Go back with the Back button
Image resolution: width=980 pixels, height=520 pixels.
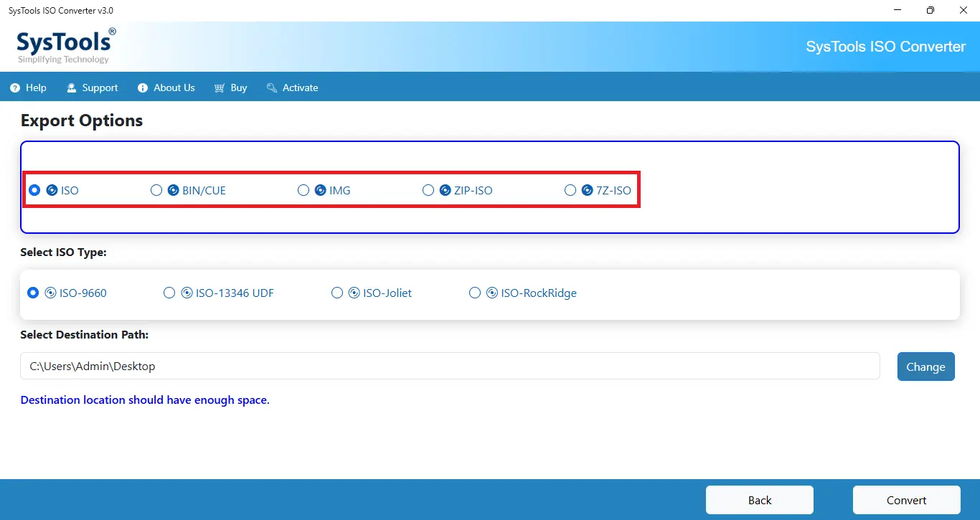[760, 500]
